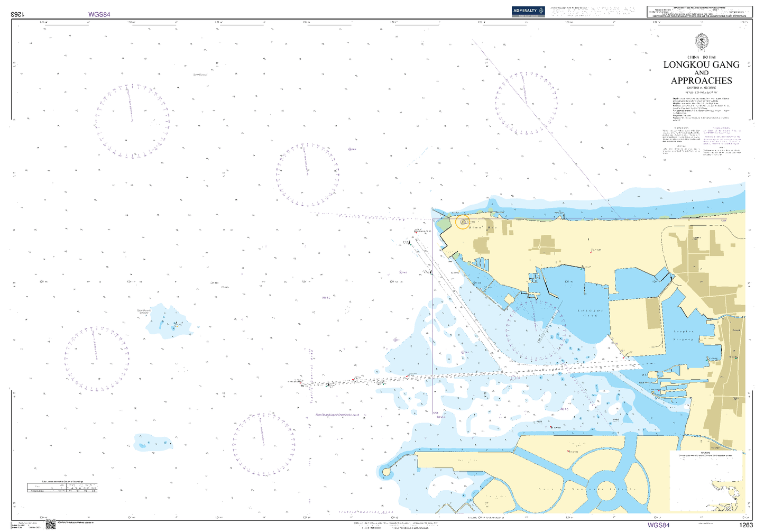This screenshot has height=532, width=764.
Task: Select the compass rose inside Longkou Gang harbour
Action: tap(537, 331)
